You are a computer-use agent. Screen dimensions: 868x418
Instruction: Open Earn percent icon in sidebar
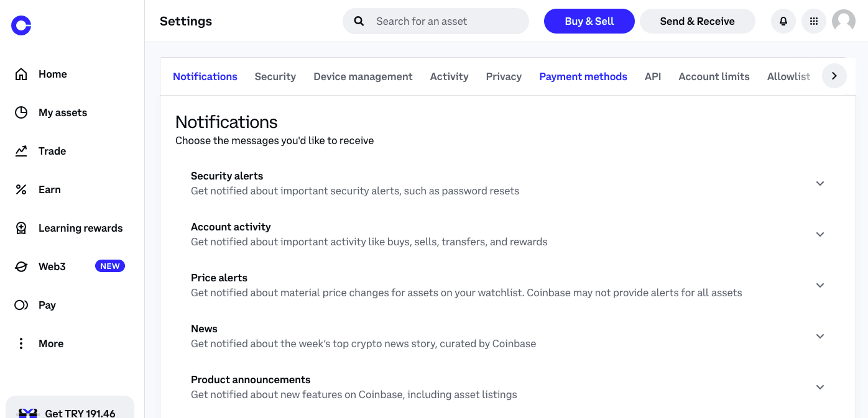pos(21,189)
